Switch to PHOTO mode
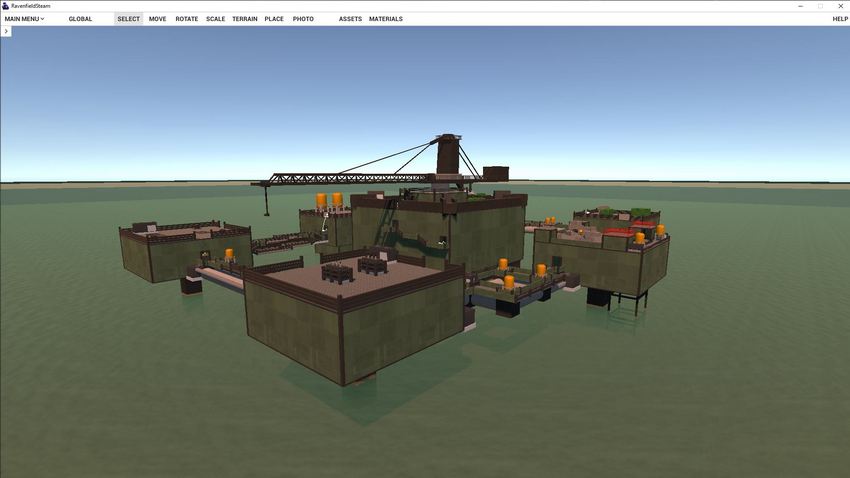 tap(303, 19)
